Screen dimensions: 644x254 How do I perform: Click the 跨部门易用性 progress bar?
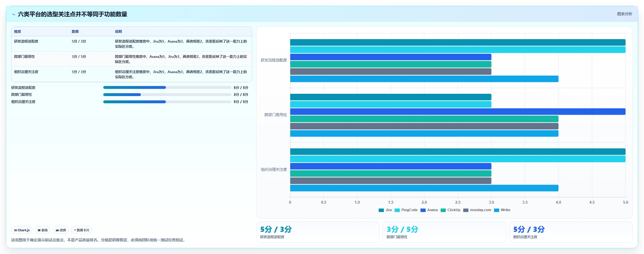[167, 95]
